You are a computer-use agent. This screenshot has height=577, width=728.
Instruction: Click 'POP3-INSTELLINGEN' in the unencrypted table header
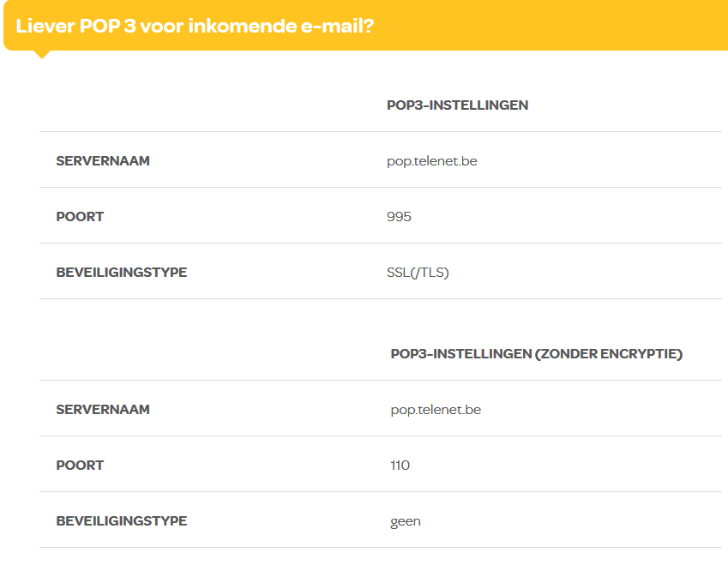tap(460, 354)
